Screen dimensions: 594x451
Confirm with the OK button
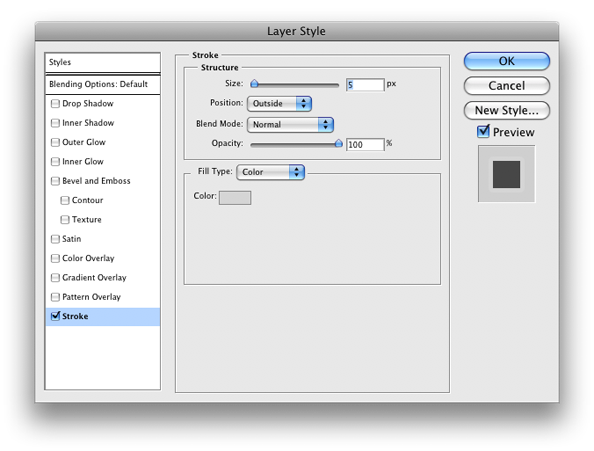pyautogui.click(x=507, y=61)
